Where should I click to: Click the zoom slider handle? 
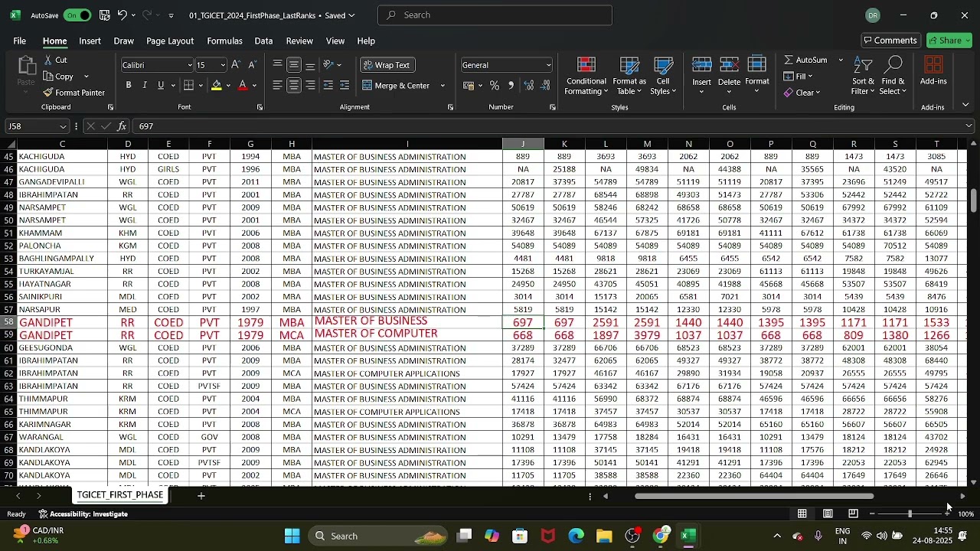(x=910, y=514)
